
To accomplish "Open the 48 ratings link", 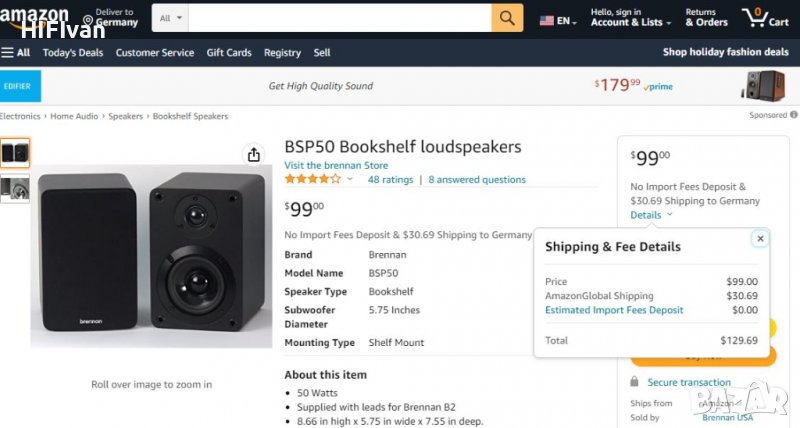I will [x=390, y=180].
